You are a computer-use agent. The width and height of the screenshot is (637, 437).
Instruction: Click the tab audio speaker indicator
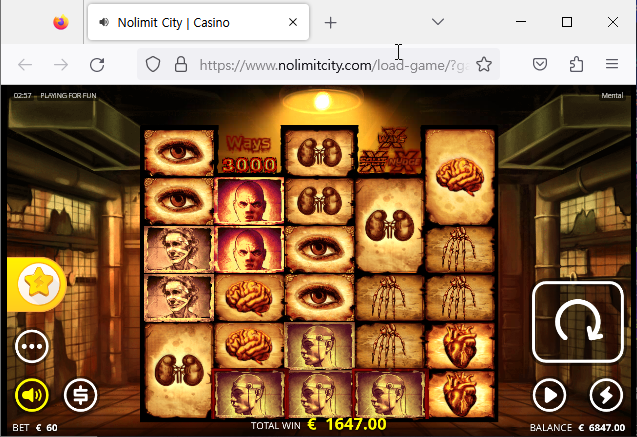point(104,22)
